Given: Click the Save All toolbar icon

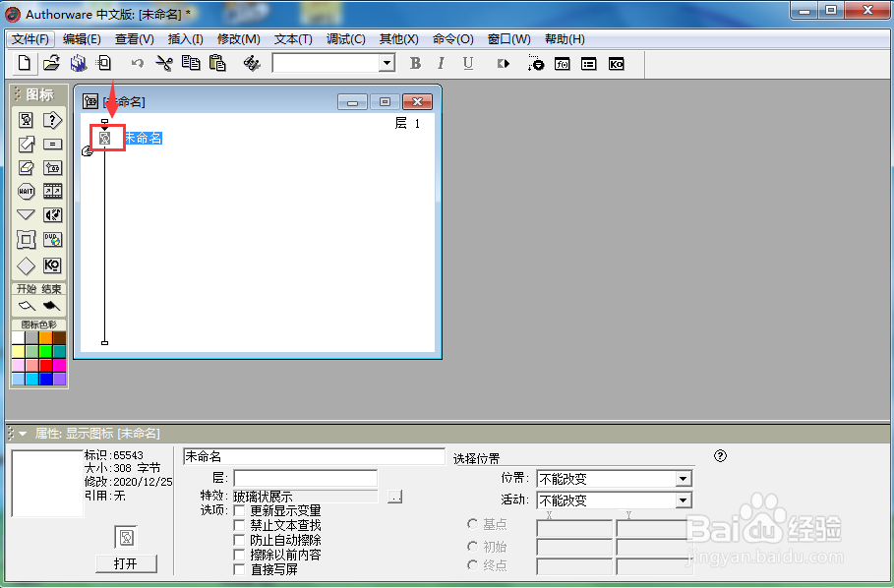Looking at the screenshot, I should 78,63.
